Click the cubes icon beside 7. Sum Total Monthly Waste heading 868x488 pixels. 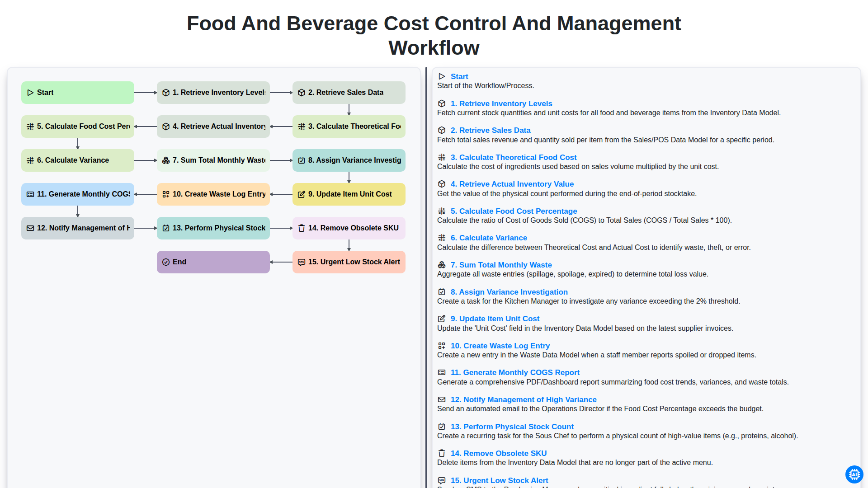pyautogui.click(x=442, y=265)
